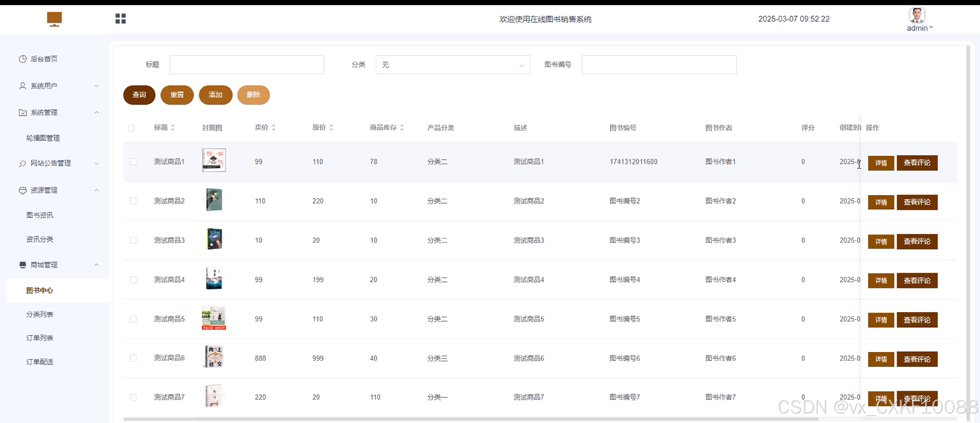Click the grid menu toggle icon
Viewport: 980px width, 423px height.
(121, 19)
